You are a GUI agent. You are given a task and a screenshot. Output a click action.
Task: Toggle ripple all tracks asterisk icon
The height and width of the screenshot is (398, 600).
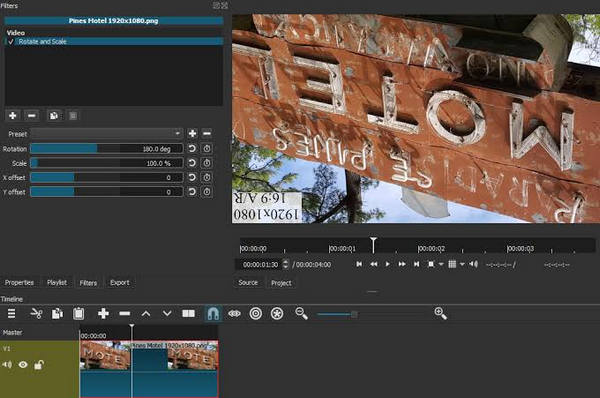click(x=277, y=313)
